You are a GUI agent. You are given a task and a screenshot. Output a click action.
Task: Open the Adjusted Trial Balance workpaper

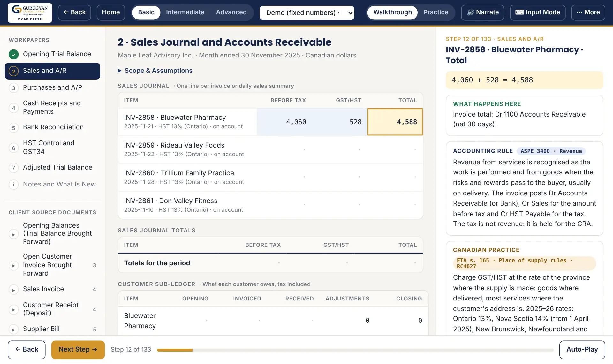point(52,167)
